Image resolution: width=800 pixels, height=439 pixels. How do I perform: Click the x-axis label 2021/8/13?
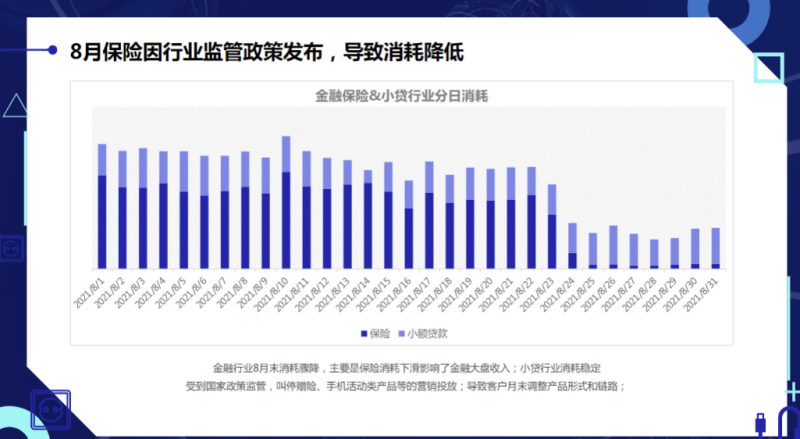[332, 295]
